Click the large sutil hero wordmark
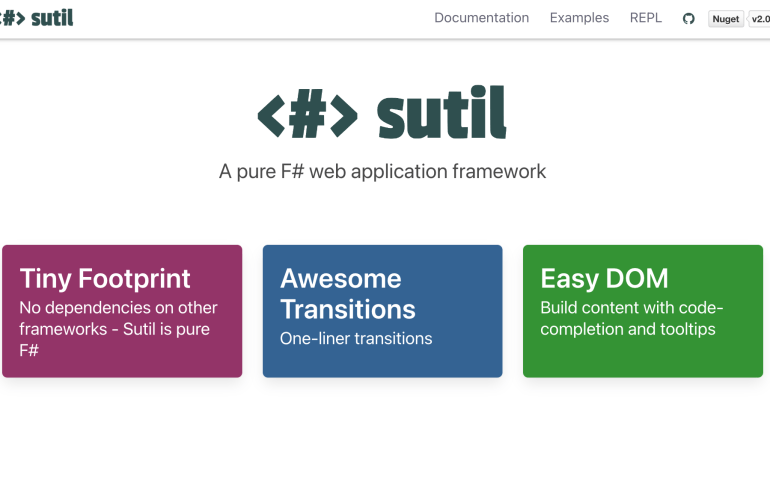This screenshot has height=500, width=770. point(442,113)
